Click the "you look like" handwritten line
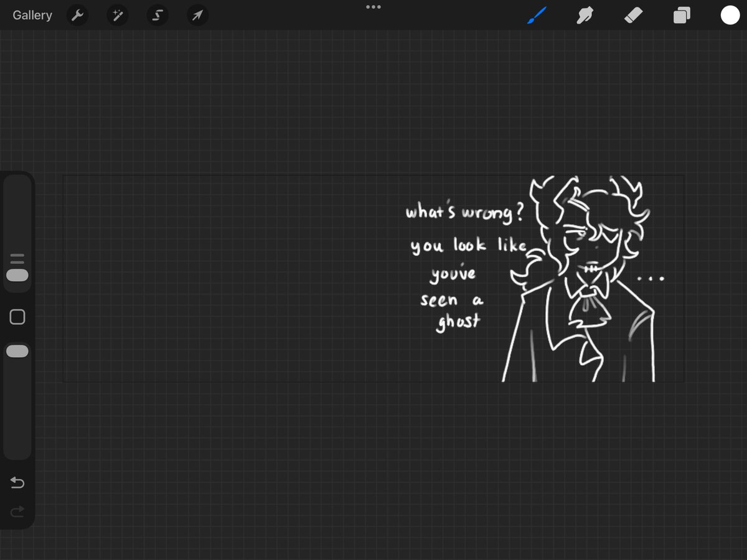Screen dimensions: 747x560 (468, 245)
